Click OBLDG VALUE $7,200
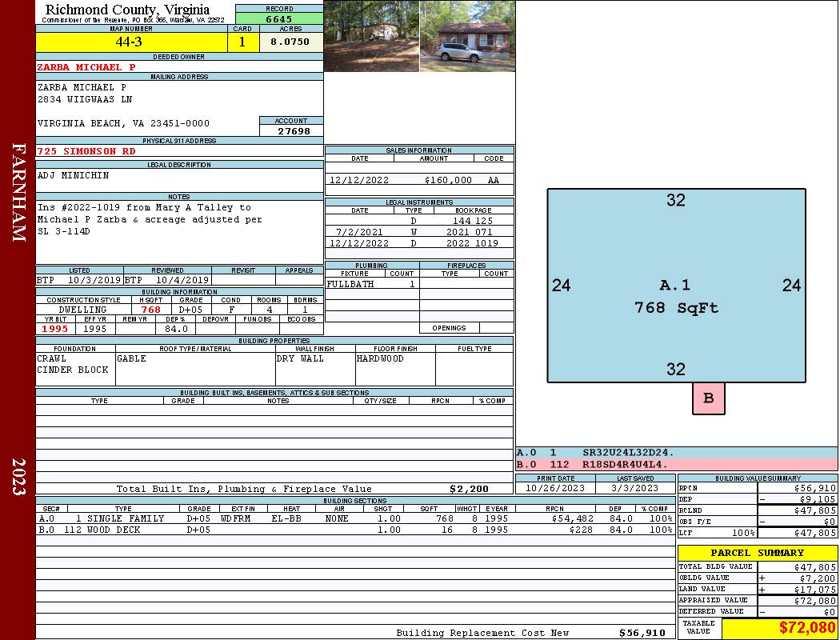 [818, 578]
